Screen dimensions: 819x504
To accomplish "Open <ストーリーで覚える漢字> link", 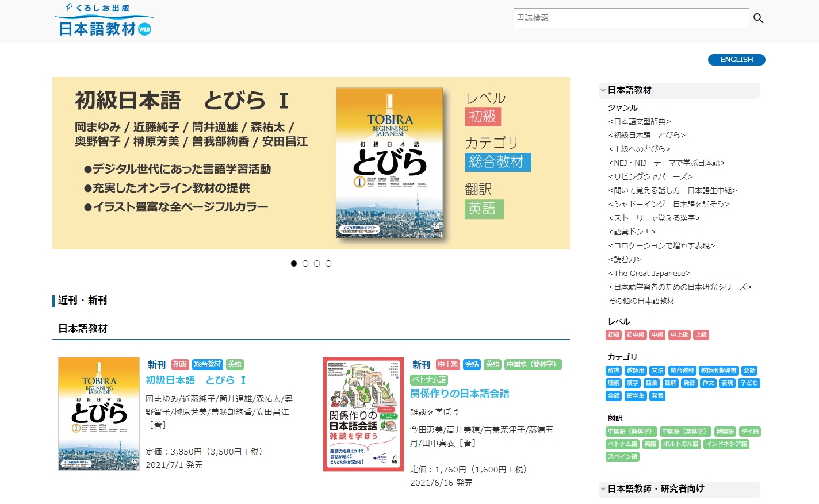I will (x=655, y=218).
